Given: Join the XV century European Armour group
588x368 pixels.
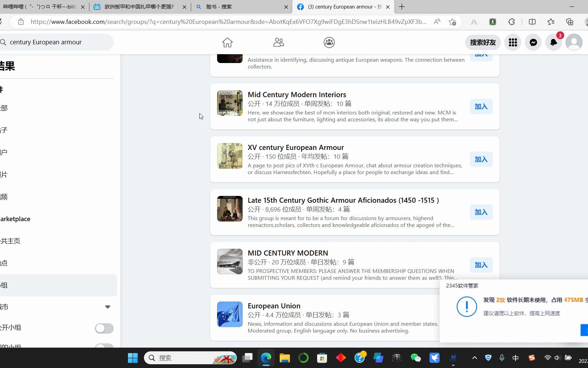Looking at the screenshot, I should click(481, 159).
